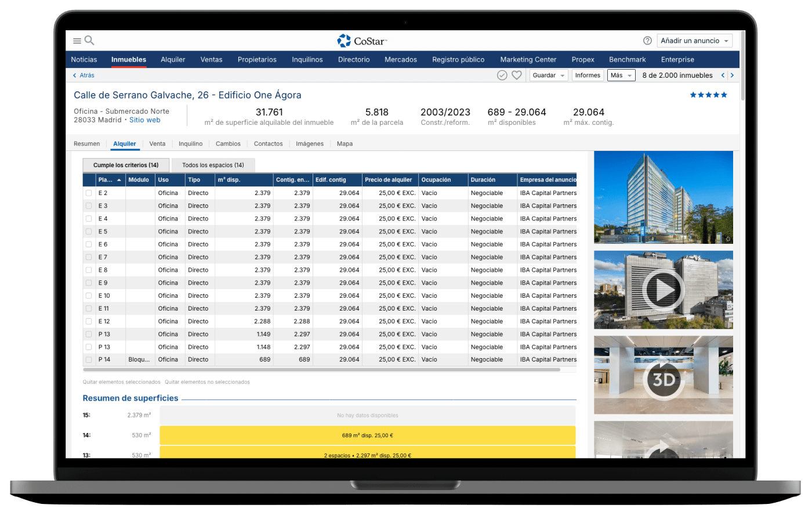This screenshot has height=519, width=812.
Task: Open the hamburger menu icon
Action: click(77, 41)
